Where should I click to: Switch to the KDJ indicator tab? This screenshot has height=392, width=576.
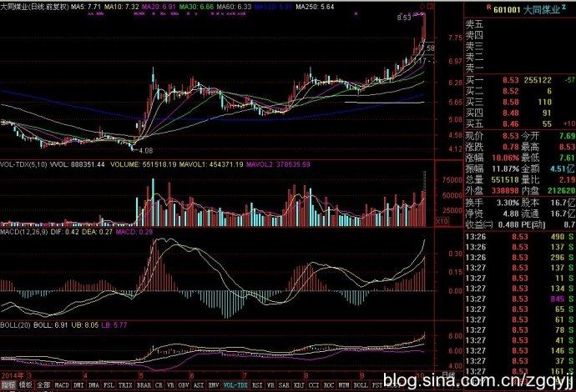coord(299,385)
